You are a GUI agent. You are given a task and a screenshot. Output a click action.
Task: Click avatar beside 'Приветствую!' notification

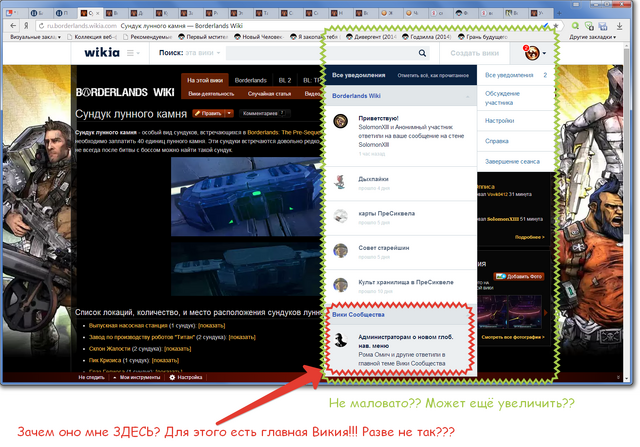coord(340,121)
